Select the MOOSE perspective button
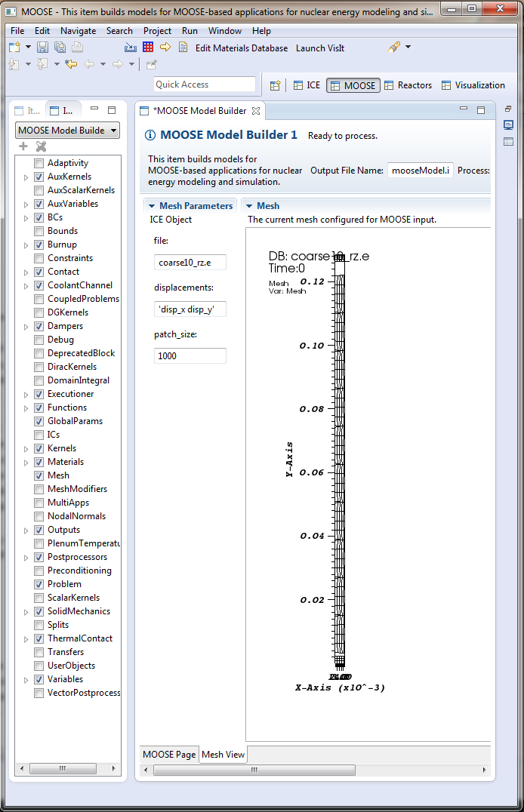Screen dimensions: 524x812 click(353, 85)
